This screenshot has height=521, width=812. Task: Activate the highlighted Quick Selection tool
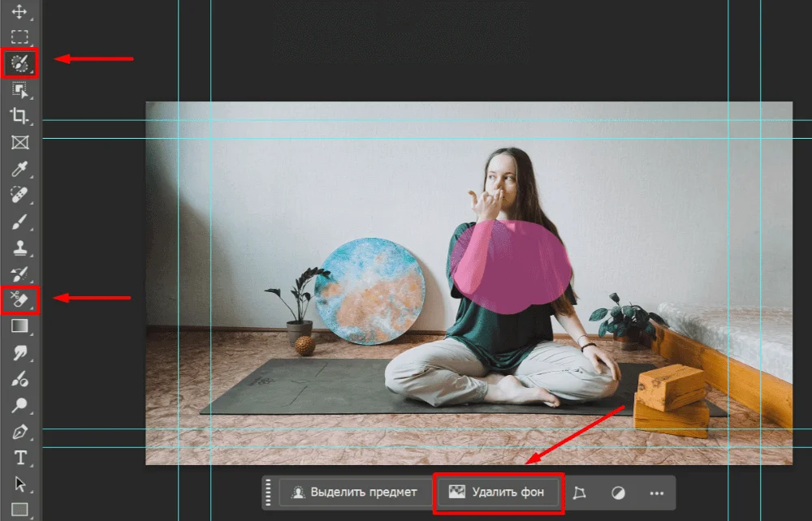point(19,62)
